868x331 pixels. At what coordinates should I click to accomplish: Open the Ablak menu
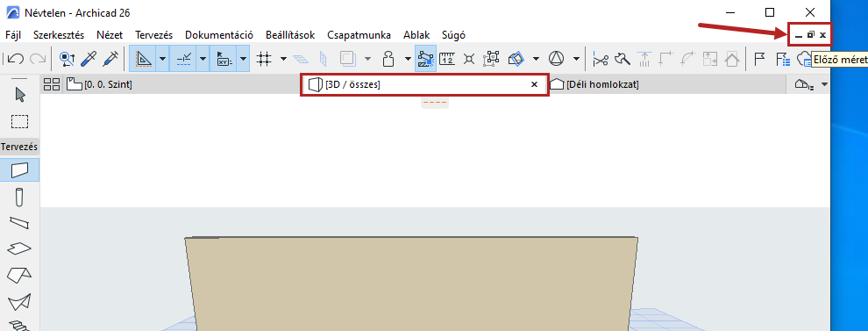tap(416, 35)
